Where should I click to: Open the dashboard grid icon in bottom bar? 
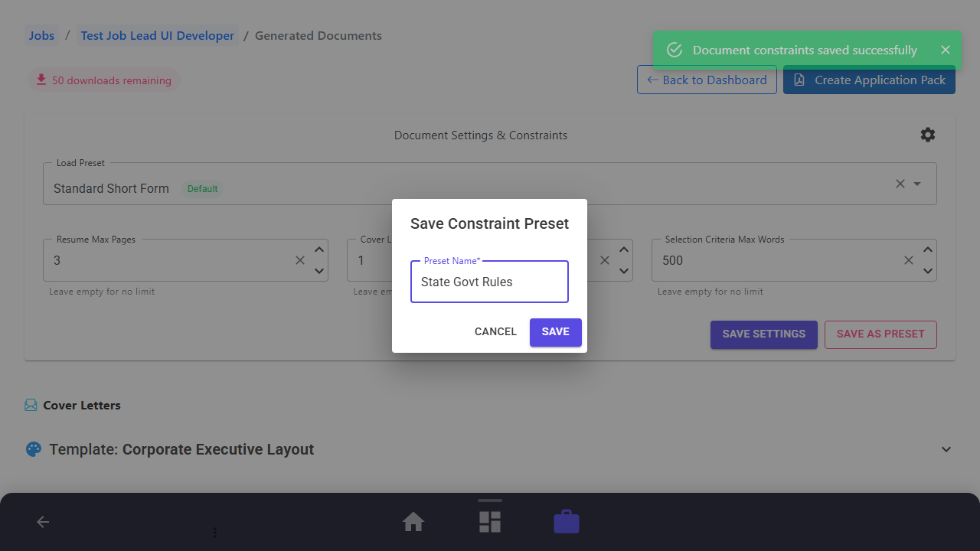point(490,522)
